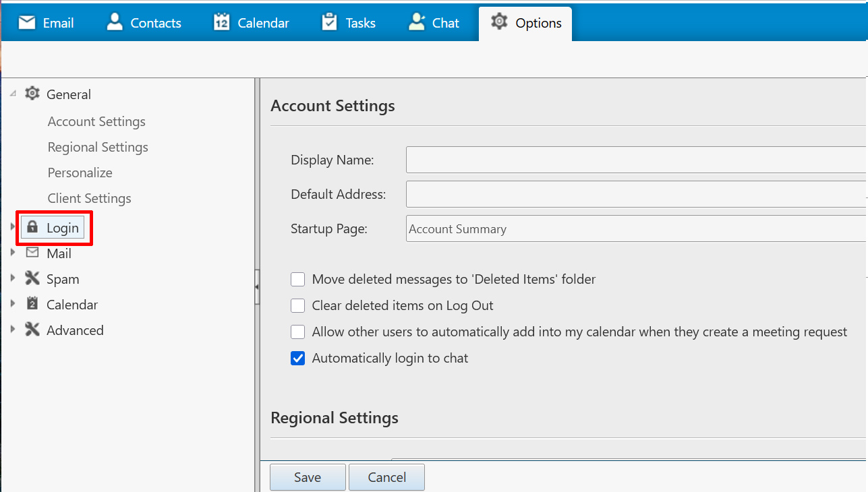Switch to the Contacts tab
Screen dimensions: 868x492
tap(144, 23)
